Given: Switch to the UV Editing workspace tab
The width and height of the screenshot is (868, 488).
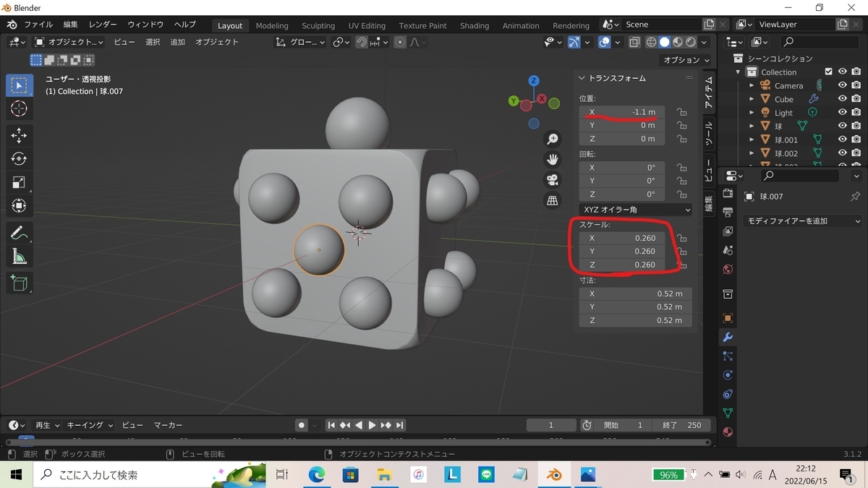Looking at the screenshot, I should pos(367,25).
